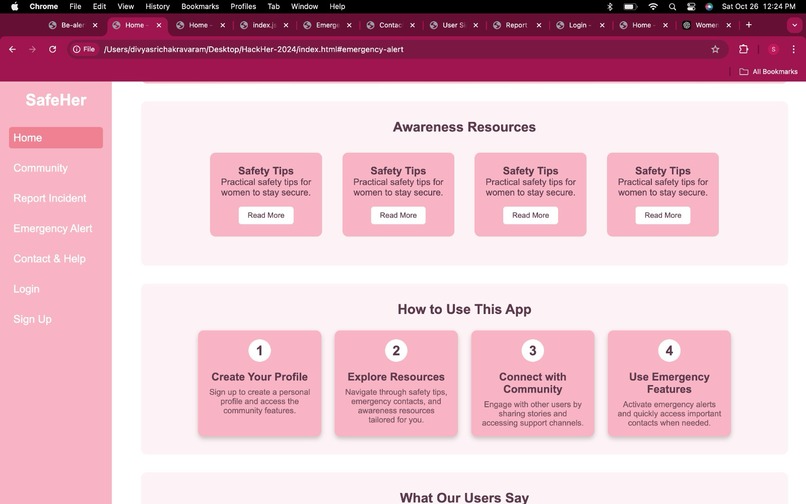This screenshot has height=504, width=806.
Task: Open Community in the sidebar
Action: 41,168
